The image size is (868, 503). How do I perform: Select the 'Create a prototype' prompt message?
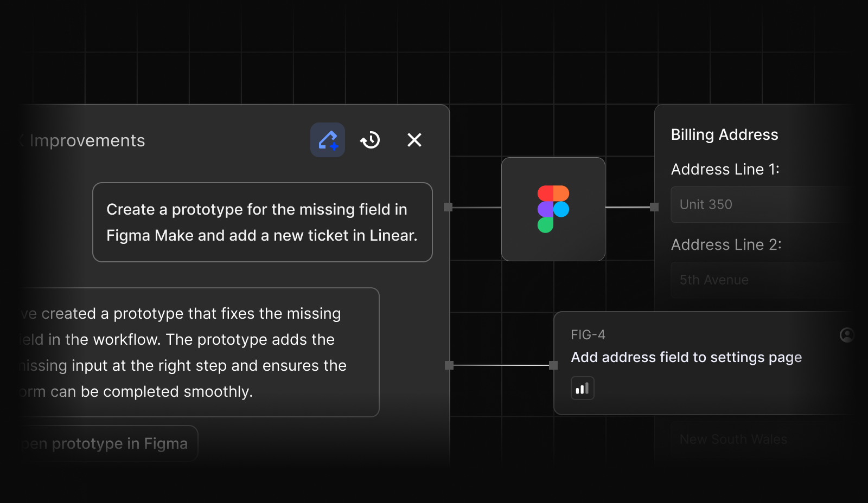coord(262,222)
